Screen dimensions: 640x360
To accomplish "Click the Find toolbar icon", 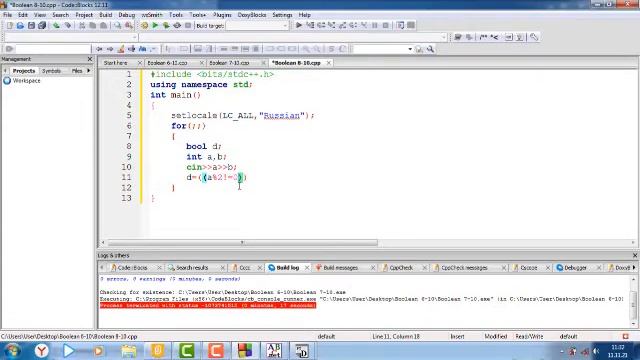I will [x=118, y=25].
